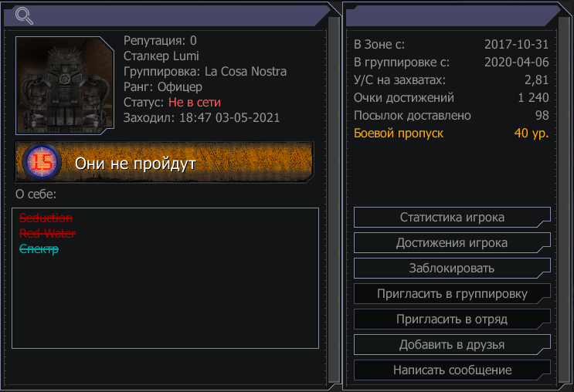Open the Достижения игрока list

(452, 243)
